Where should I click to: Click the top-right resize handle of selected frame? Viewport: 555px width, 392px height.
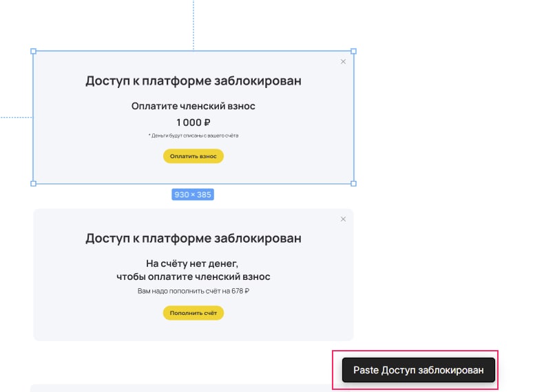354,52
